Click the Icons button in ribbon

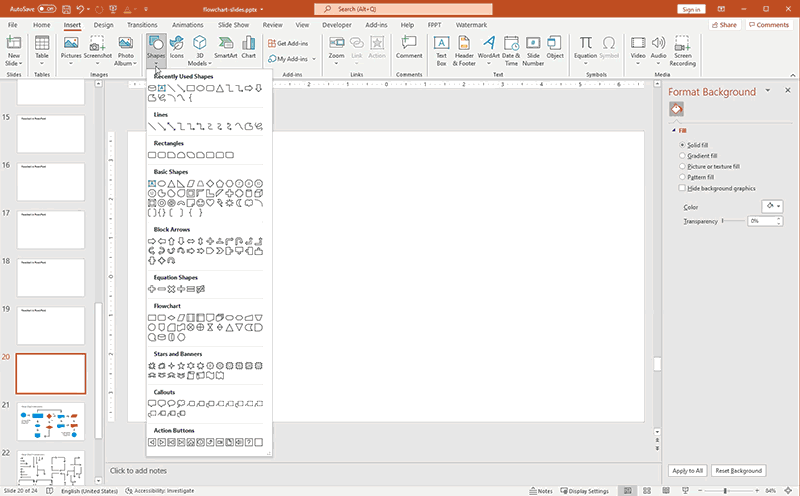click(x=177, y=47)
